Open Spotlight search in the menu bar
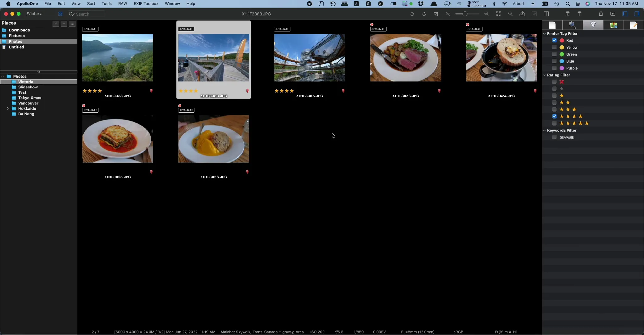This screenshot has width=644, height=335. tap(568, 4)
